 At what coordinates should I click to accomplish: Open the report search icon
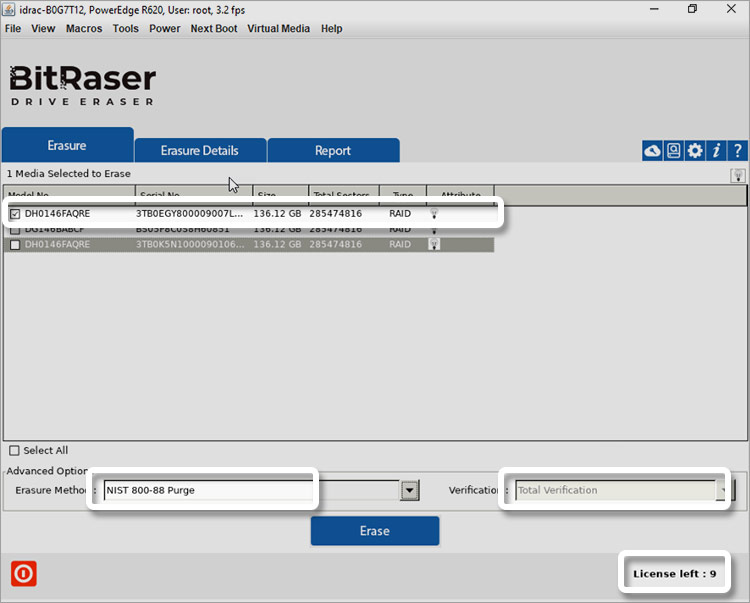pyautogui.click(x=673, y=151)
